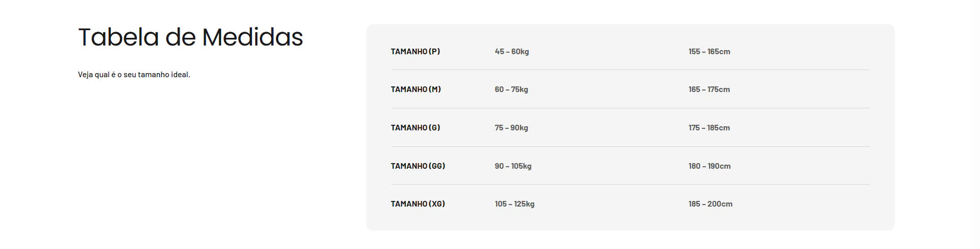Select the TAMANHO (P) row label
The width and height of the screenshot is (980, 249).
[x=415, y=52]
